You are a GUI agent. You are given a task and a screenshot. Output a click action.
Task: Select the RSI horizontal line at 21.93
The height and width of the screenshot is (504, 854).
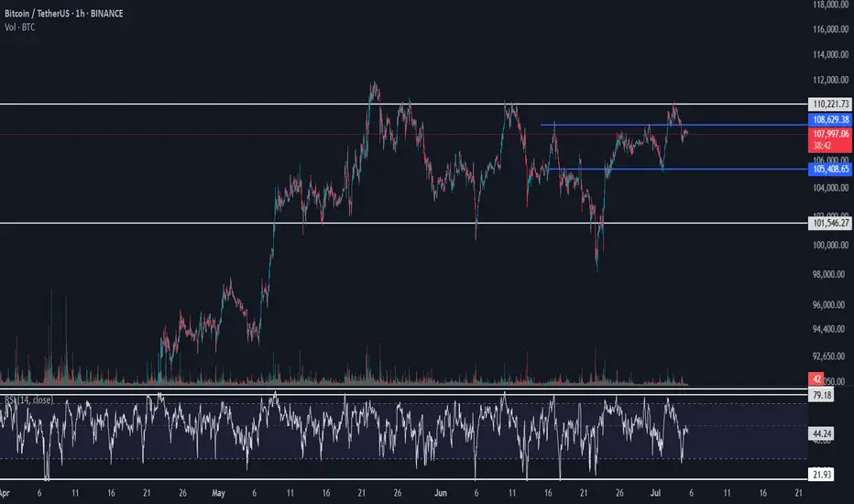pos(403,479)
